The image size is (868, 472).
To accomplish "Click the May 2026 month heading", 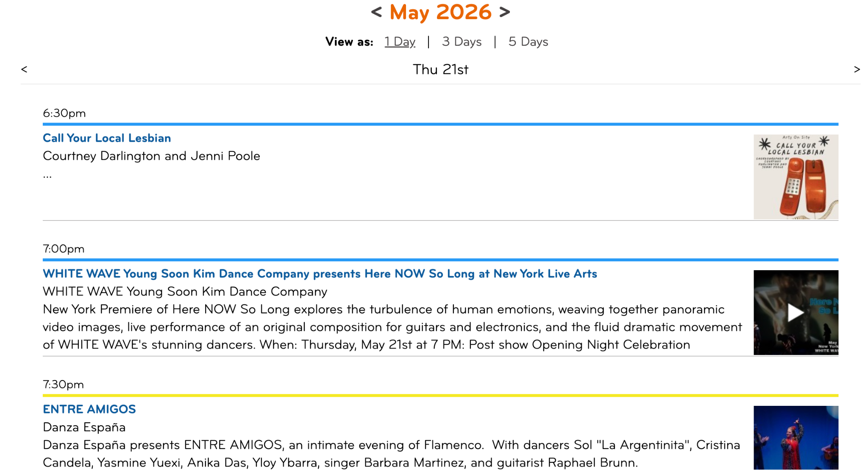I will 440,12.
